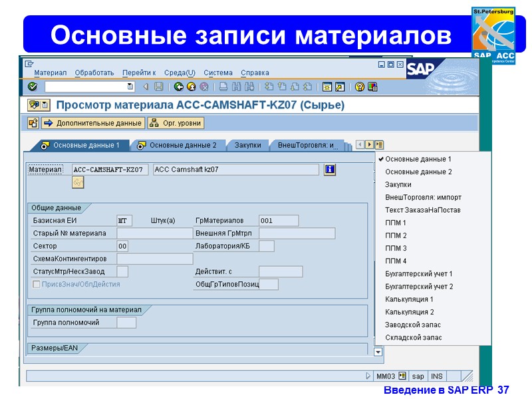Select ППМ 1 from the list

point(395,223)
